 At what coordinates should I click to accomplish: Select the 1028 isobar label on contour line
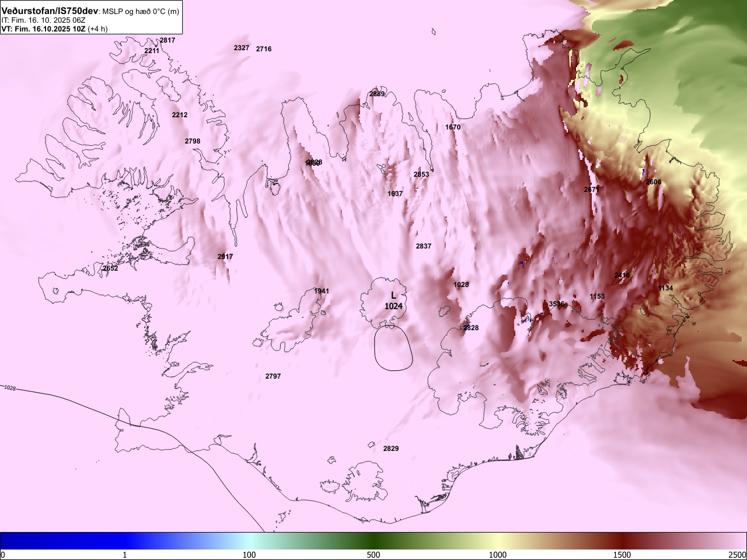pyautogui.click(x=9, y=388)
